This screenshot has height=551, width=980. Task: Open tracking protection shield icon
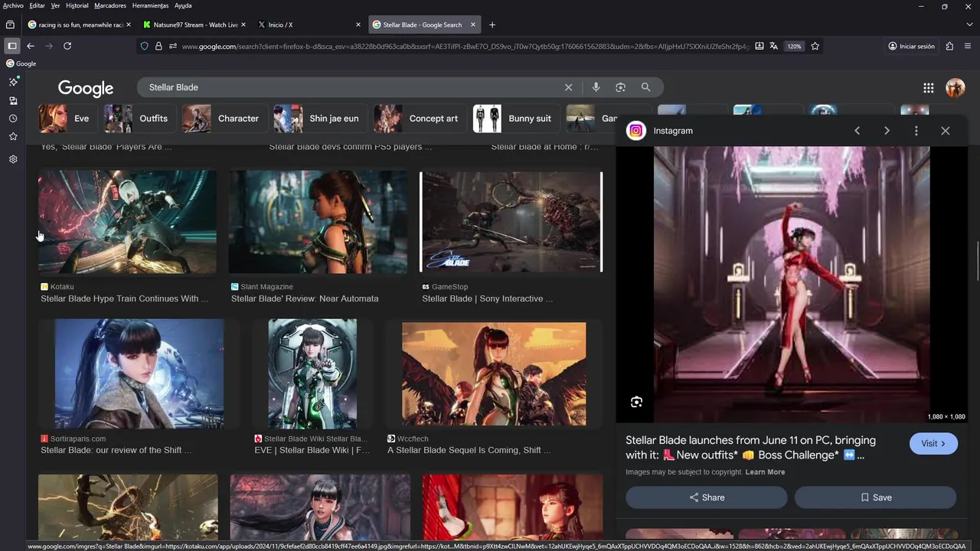click(x=144, y=46)
